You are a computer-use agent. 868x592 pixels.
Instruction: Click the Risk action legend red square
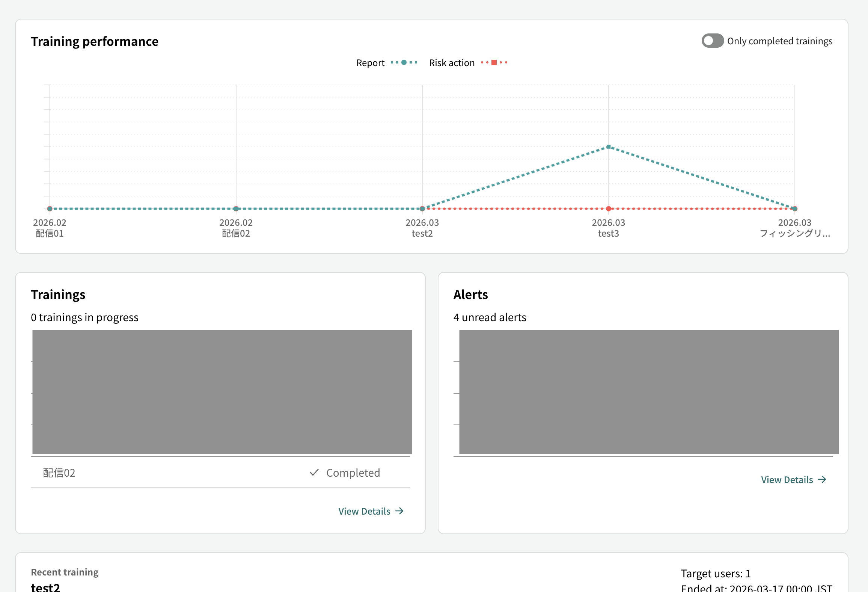pyautogui.click(x=494, y=63)
